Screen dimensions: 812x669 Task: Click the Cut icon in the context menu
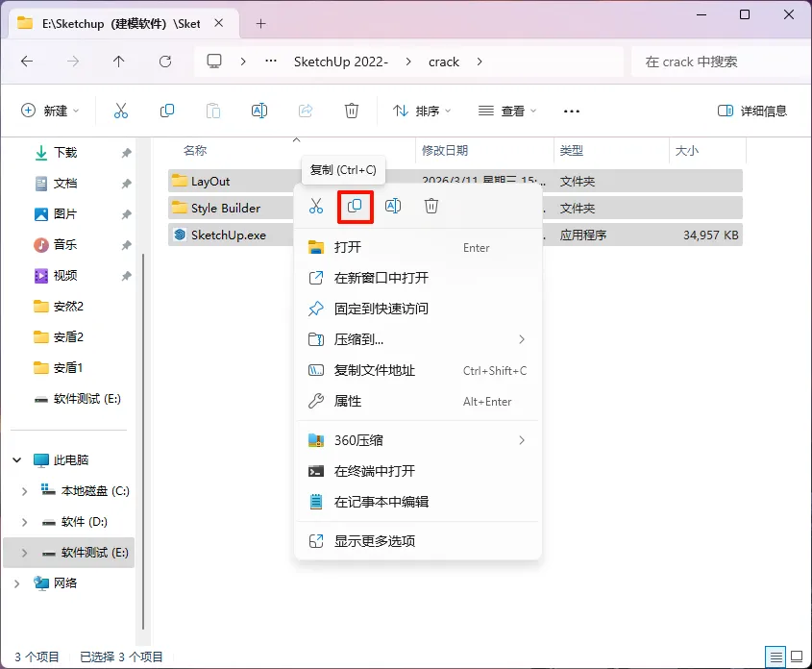(316, 206)
